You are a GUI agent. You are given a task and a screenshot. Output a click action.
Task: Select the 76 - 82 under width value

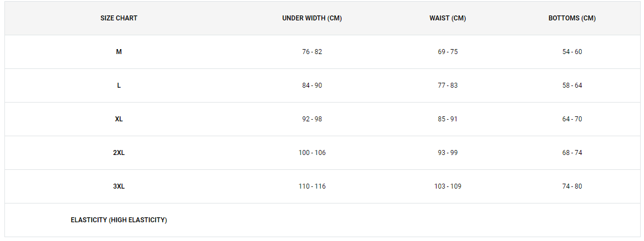point(312,52)
